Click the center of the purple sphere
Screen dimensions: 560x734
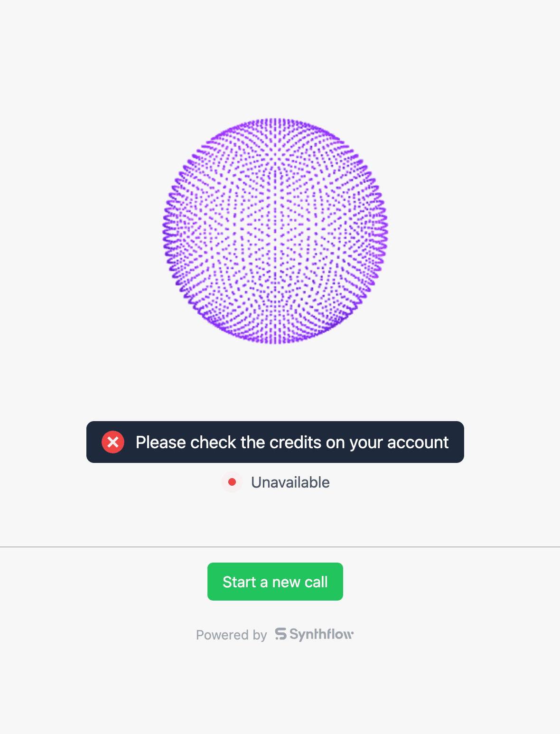(x=275, y=231)
